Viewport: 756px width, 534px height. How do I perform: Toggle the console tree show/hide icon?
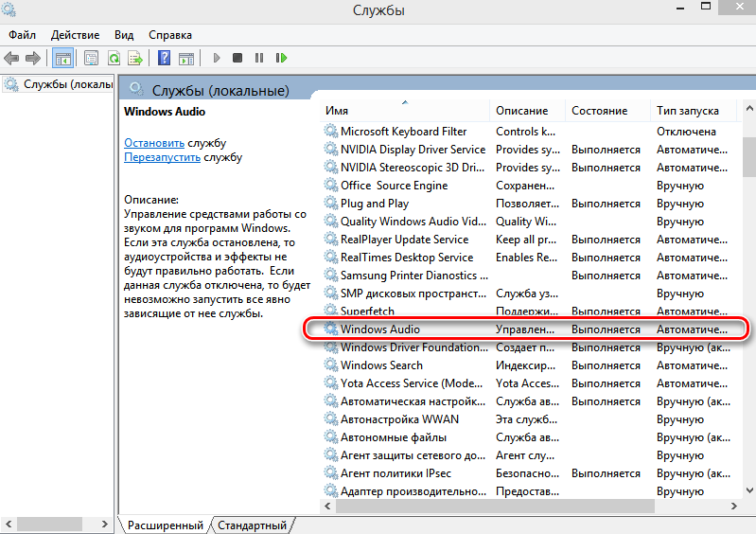pos(63,59)
